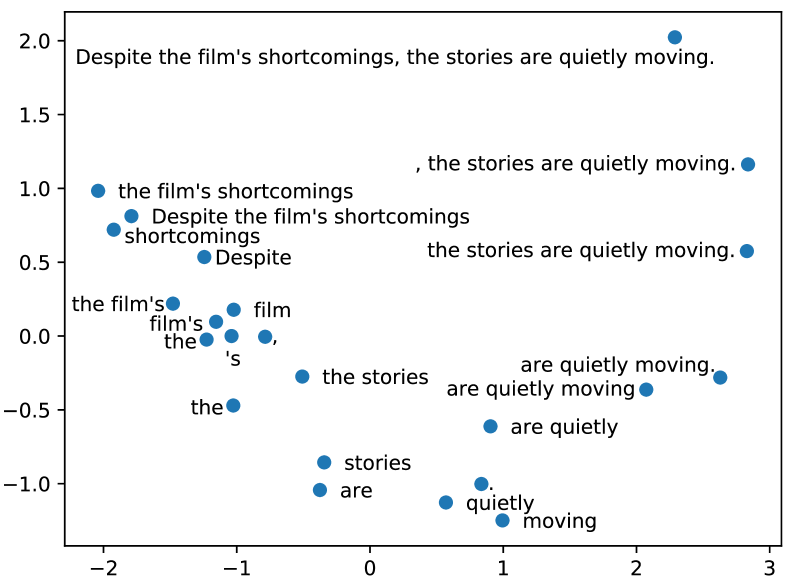The height and width of the screenshot is (584, 789).
Task: Click the point for ", the stories are quietly moving."
Action: (x=747, y=164)
